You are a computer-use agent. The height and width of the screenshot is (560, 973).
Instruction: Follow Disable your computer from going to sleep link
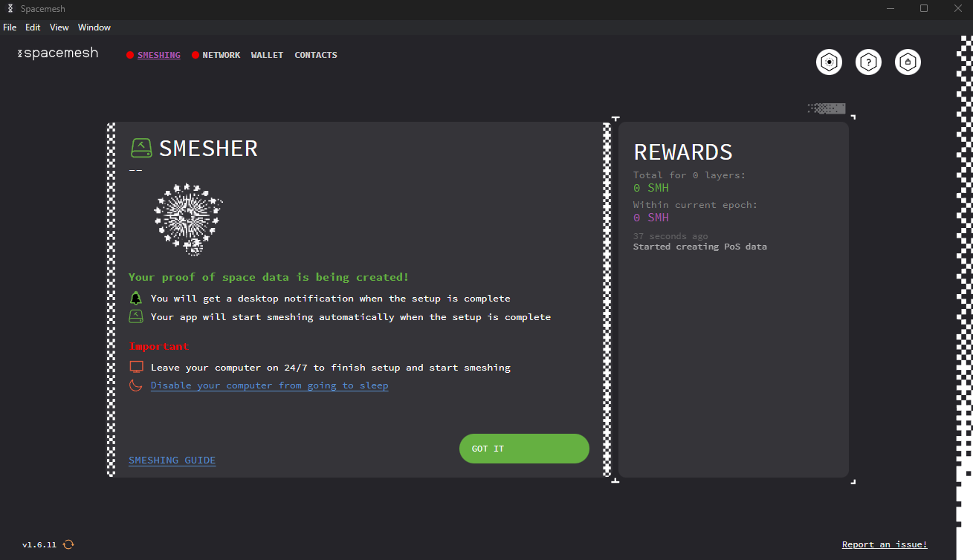(x=270, y=385)
